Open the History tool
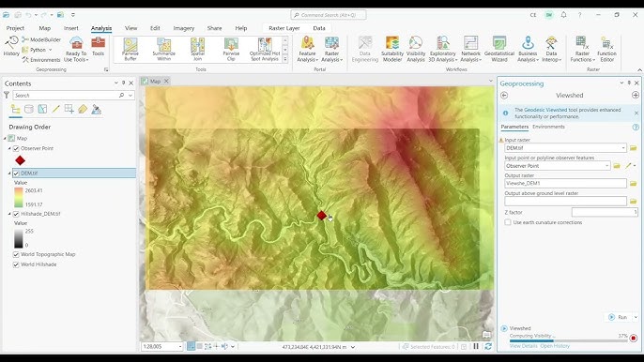The height and width of the screenshot is (362, 644). pos(11,46)
